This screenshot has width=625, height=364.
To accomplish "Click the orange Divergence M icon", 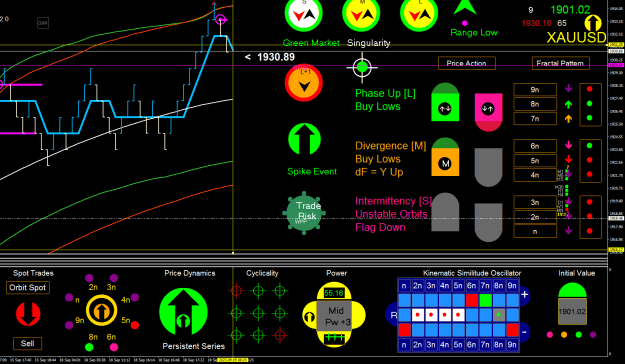I will pyautogui.click(x=445, y=157).
